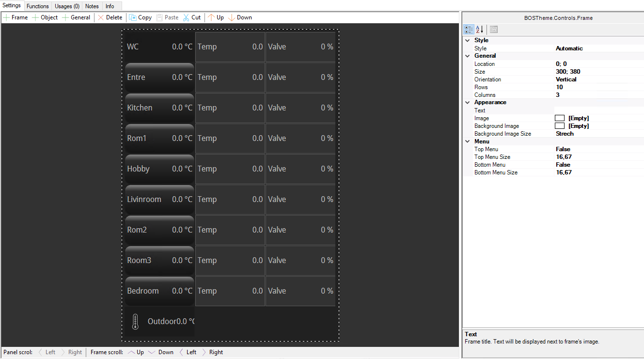This screenshot has width=644, height=359.
Task: Collapse the Appearance property category
Action: pos(468,103)
